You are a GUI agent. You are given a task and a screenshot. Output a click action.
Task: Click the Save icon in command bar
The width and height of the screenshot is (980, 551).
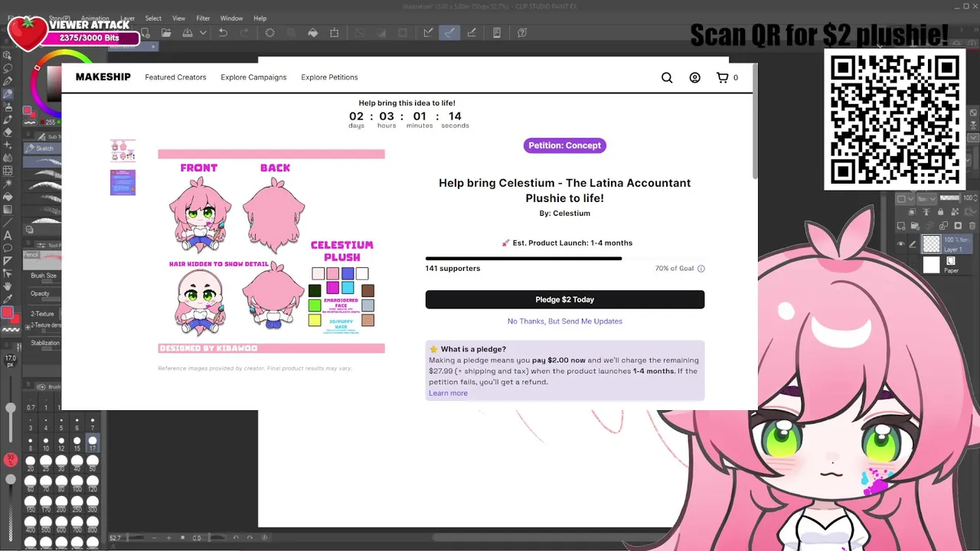188,33
